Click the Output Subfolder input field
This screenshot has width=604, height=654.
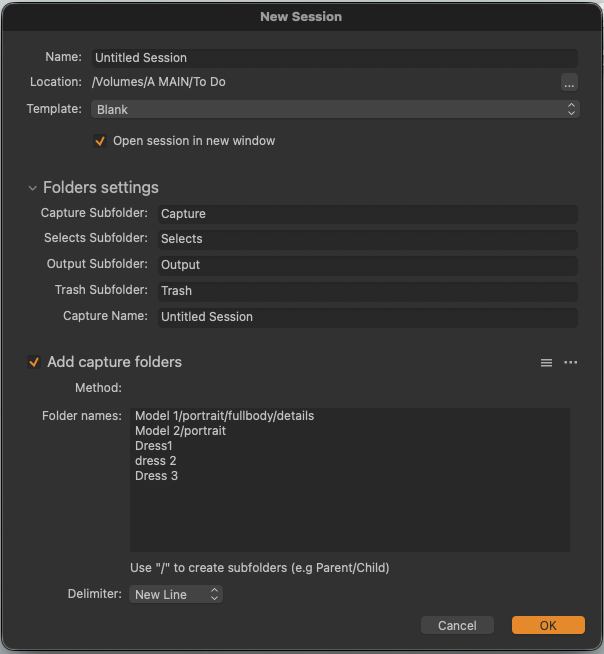pos(366,265)
